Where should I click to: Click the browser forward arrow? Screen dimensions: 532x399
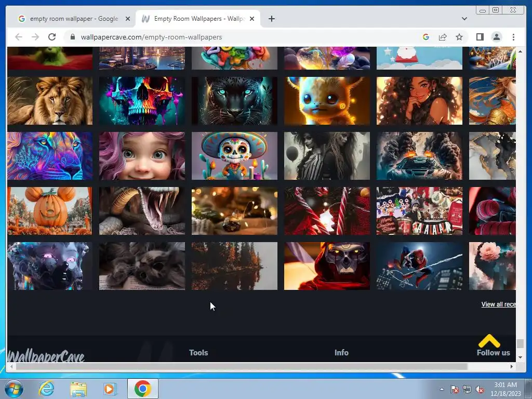point(35,37)
